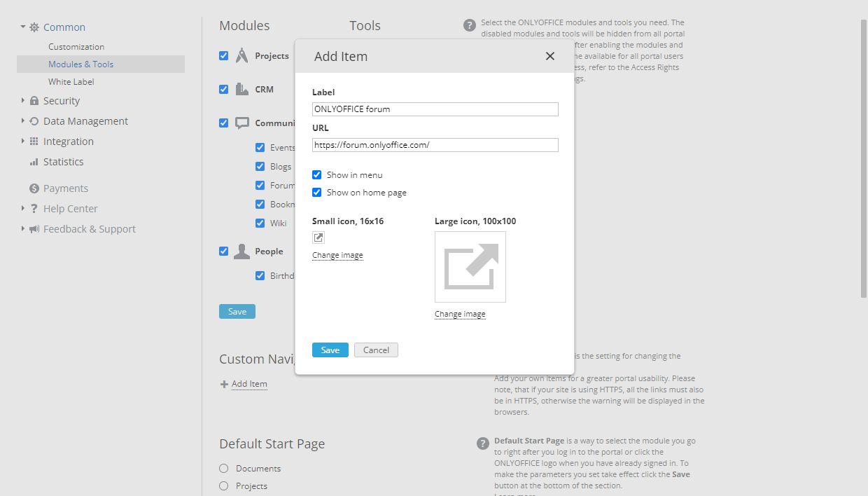
Task: Save the new custom navigation item
Action: click(330, 350)
